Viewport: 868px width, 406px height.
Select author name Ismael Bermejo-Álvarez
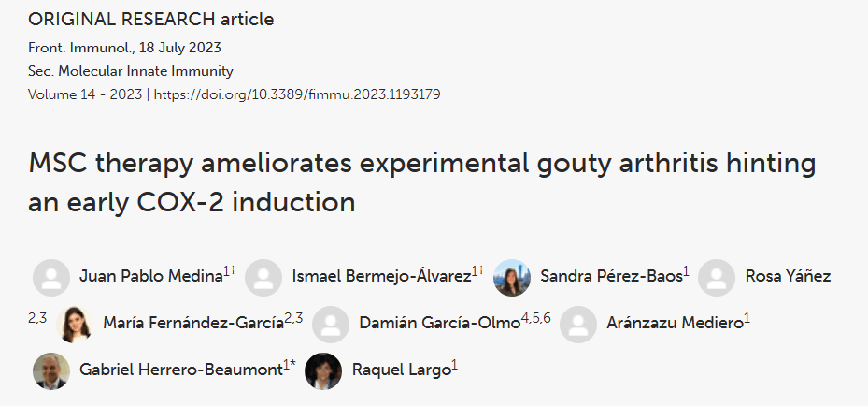pos(380,277)
